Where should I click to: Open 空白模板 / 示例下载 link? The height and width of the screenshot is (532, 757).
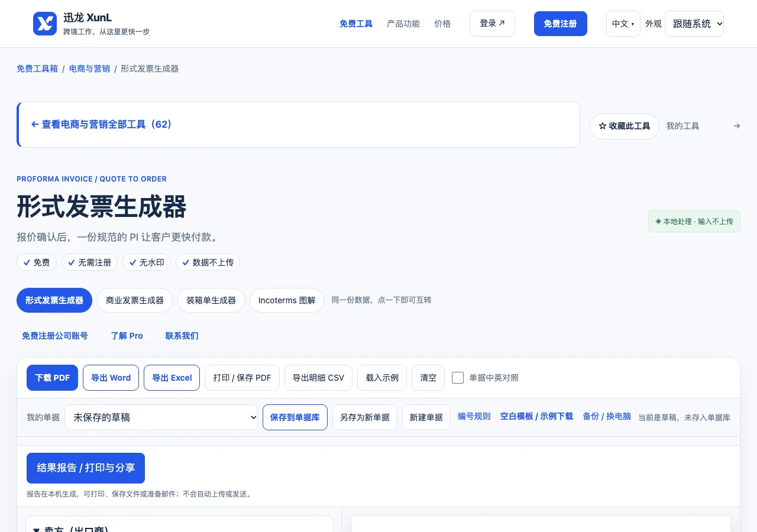(x=536, y=416)
